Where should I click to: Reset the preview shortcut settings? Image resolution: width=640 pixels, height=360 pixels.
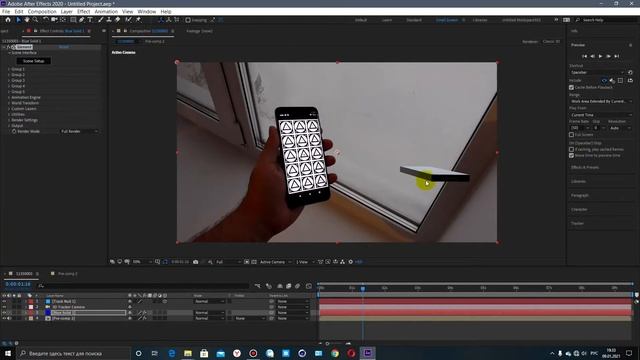[x=630, y=72]
